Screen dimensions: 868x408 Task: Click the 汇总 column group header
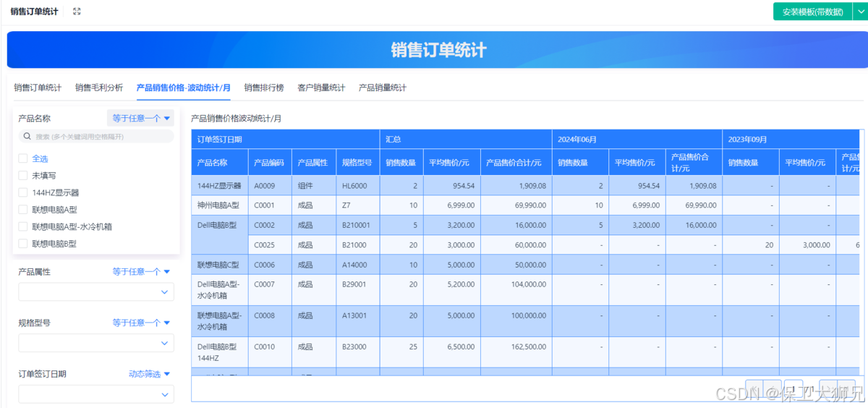(x=466, y=139)
